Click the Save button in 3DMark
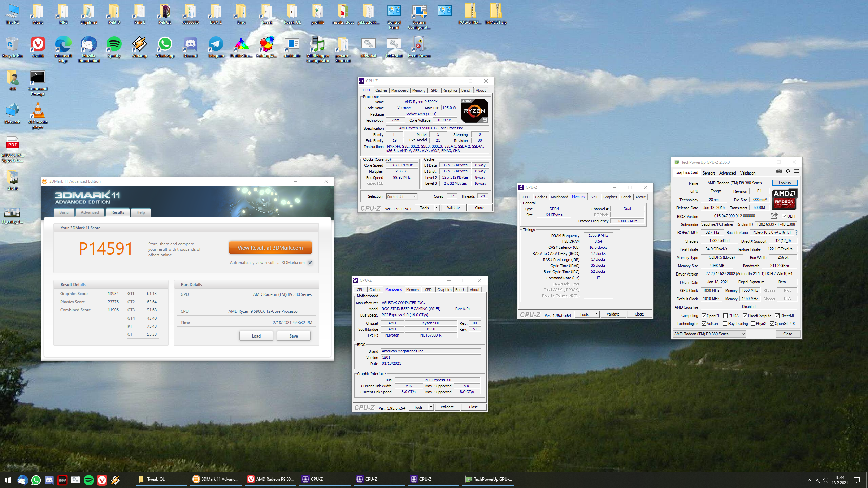Viewport: 868px width, 488px height. 294,336
